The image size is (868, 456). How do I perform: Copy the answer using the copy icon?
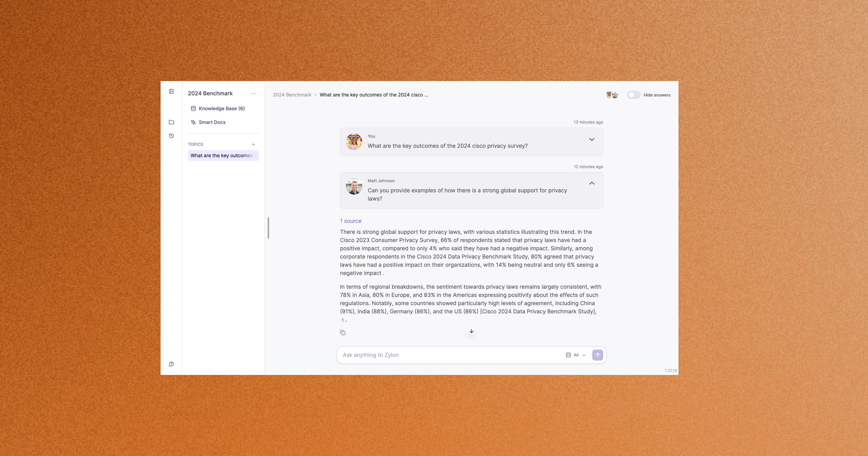[x=342, y=332]
